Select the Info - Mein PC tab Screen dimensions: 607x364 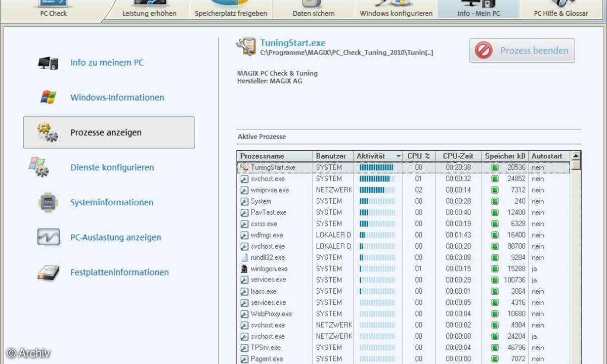pyautogui.click(x=479, y=9)
